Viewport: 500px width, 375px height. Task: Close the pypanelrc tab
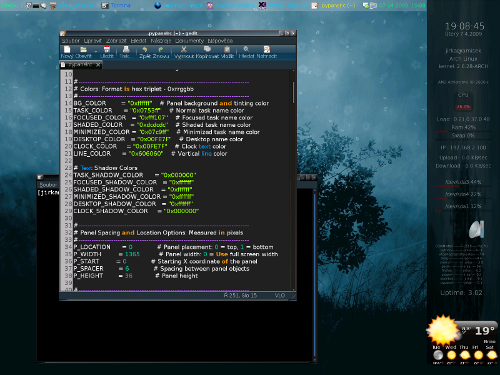(98, 65)
